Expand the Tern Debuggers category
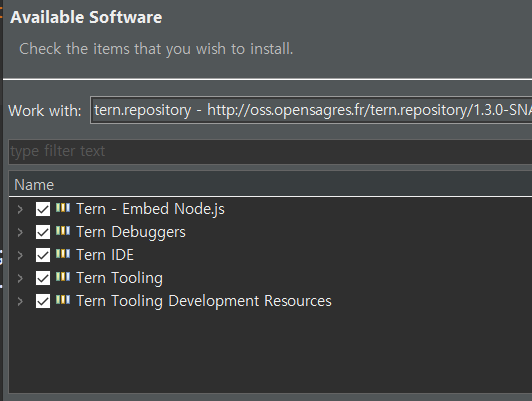Viewport: 532px width, 401px height. click(20, 232)
